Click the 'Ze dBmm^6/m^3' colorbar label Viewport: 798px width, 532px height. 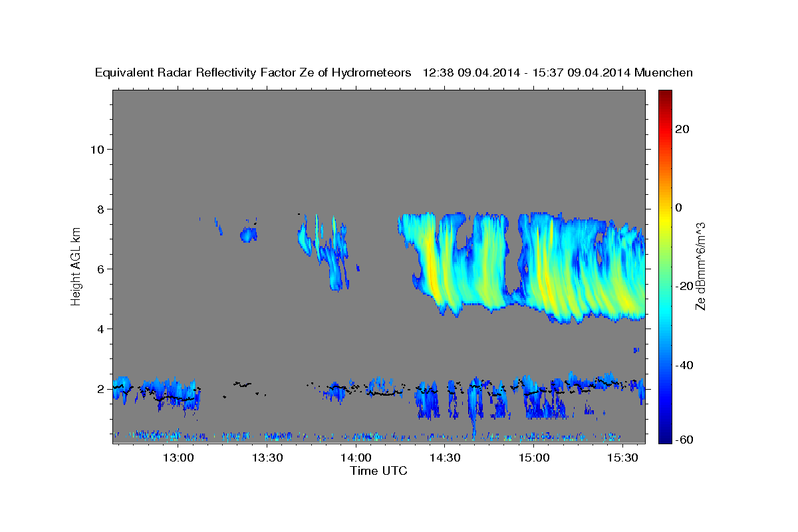click(700, 266)
